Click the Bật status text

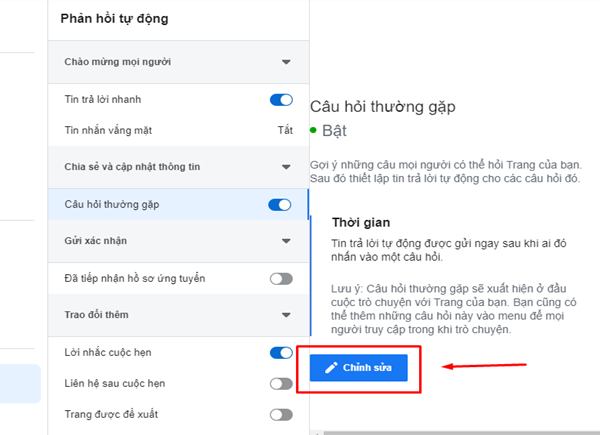click(334, 131)
